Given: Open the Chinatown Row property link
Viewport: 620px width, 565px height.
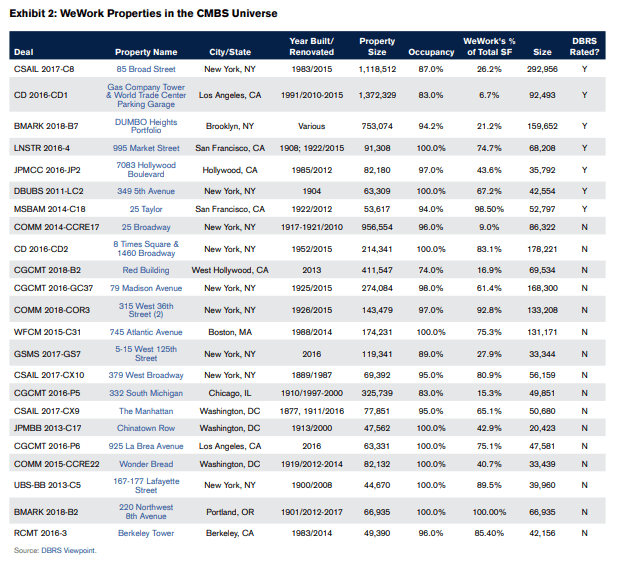Looking at the screenshot, I should coord(146,427).
